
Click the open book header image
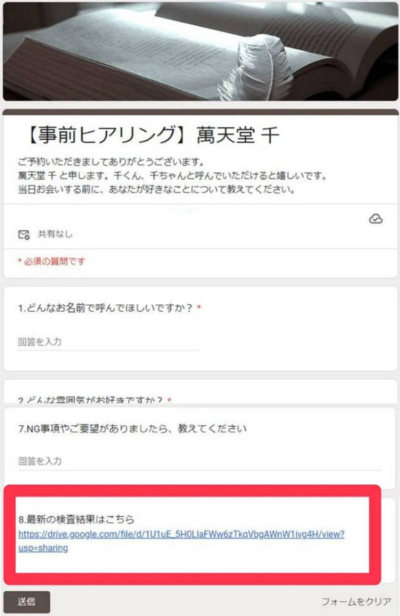click(x=200, y=51)
